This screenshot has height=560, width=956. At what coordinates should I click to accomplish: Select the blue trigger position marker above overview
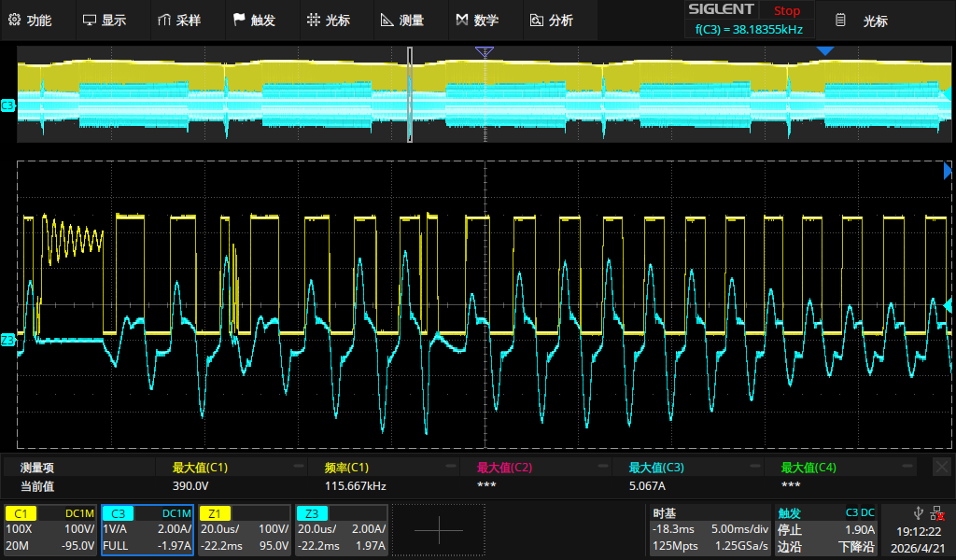pyautogui.click(x=825, y=51)
